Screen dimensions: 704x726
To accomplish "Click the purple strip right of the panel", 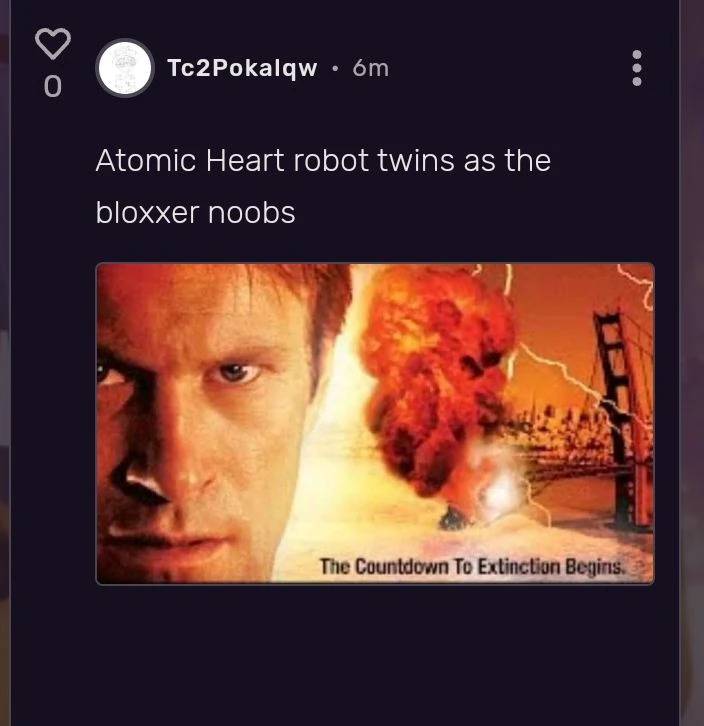I will (692, 363).
